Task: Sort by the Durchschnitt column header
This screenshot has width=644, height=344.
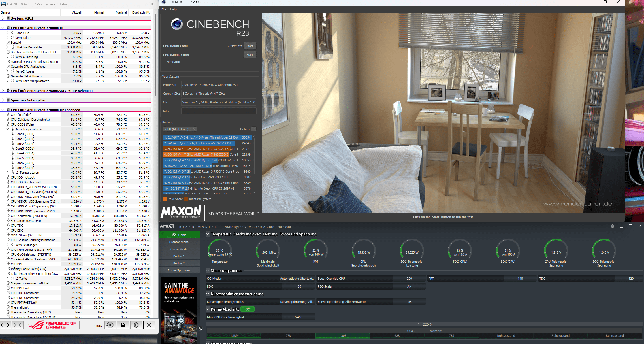Action: click(x=141, y=12)
